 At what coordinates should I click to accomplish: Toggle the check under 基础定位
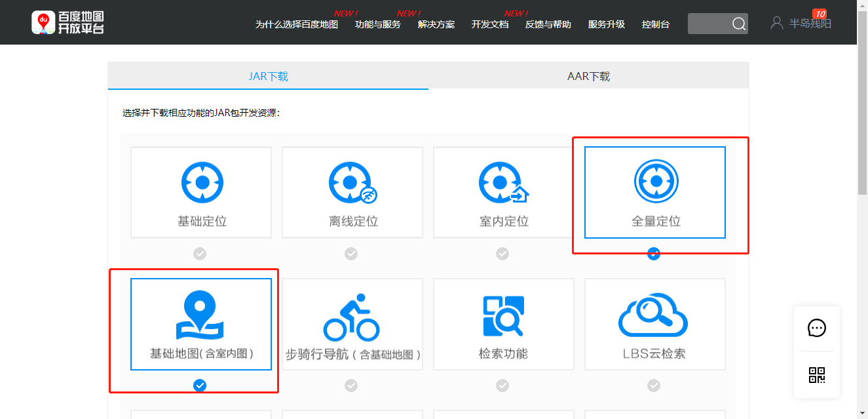(200, 253)
